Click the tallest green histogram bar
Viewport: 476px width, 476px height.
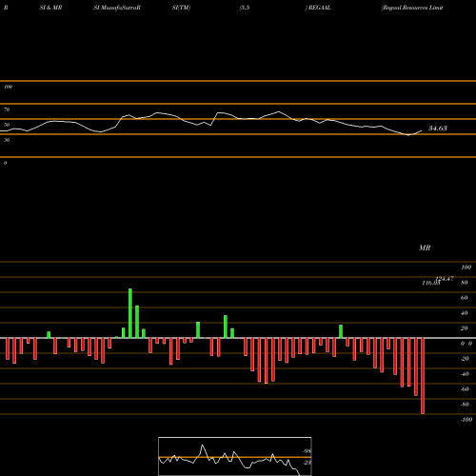tap(130, 313)
